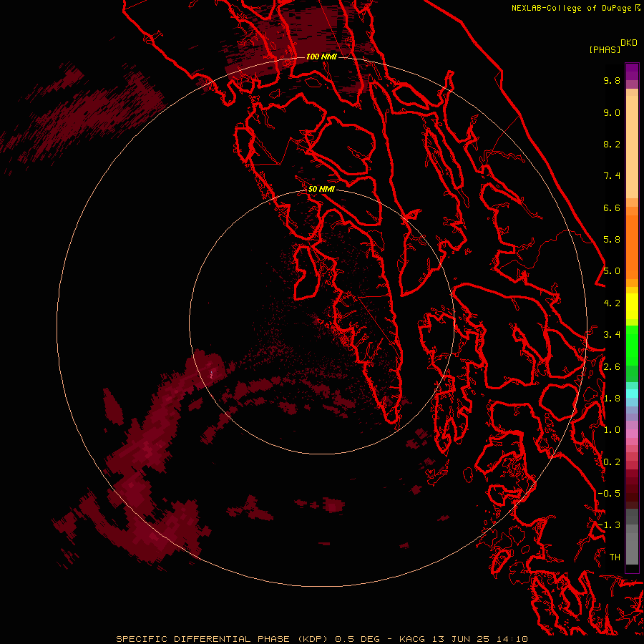This screenshot has width=644, height=644.
Task: Select the 7.4 legend value
Action: click(612, 176)
